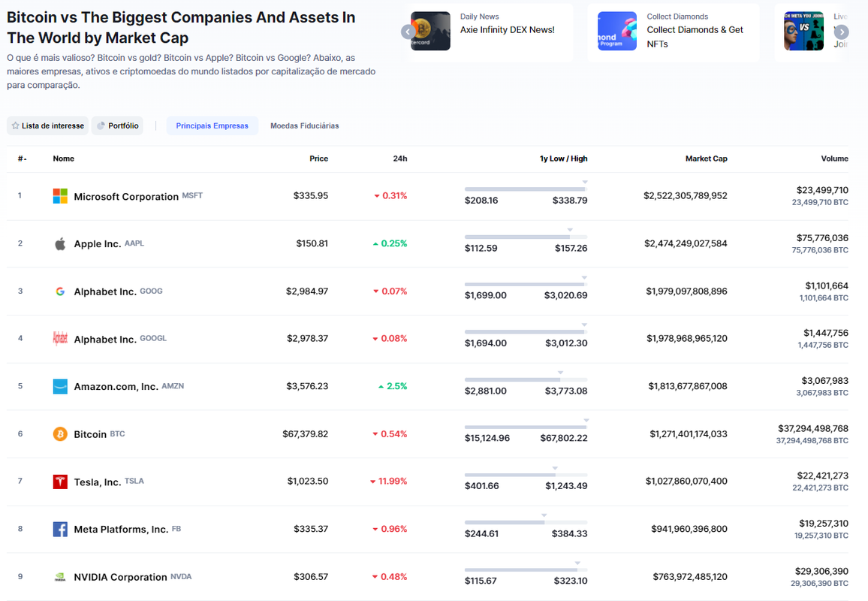Select the Principais Empresas tab

pyautogui.click(x=212, y=125)
